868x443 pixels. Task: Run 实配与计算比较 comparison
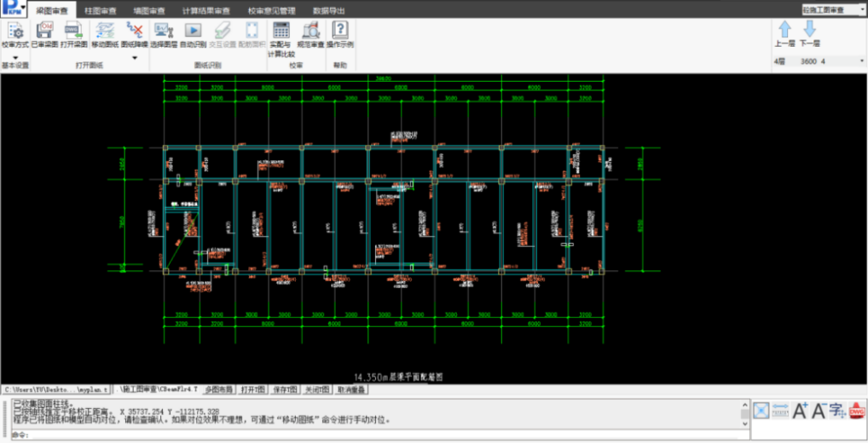pos(281,40)
